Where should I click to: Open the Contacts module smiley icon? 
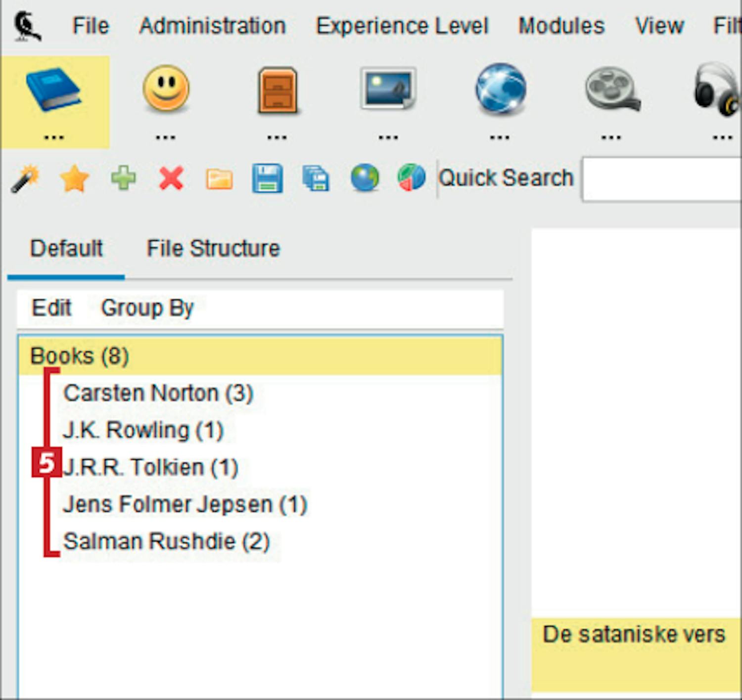[166, 88]
